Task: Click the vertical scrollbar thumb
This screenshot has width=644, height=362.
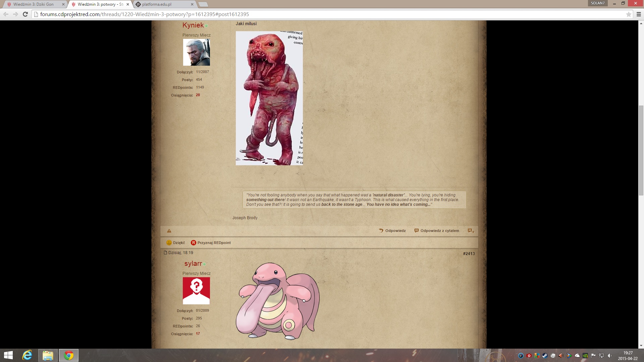Action: pos(641,150)
